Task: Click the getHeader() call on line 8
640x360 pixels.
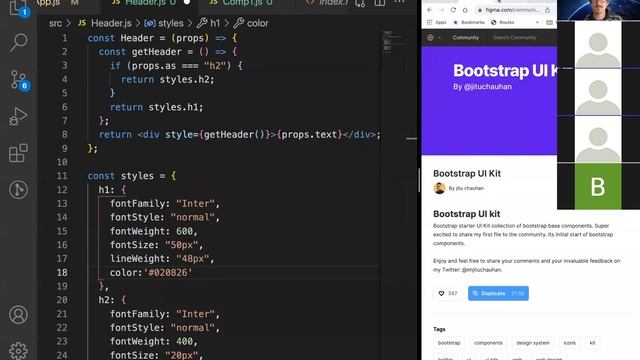Action: (234, 135)
